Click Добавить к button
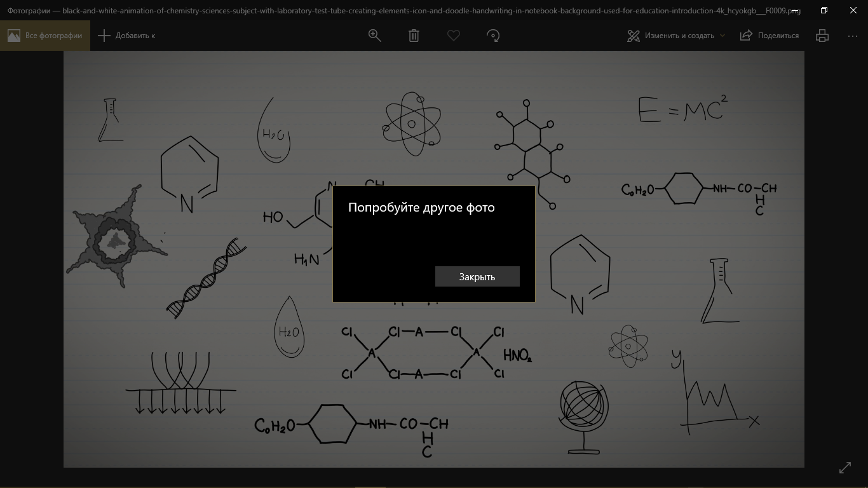Screen dimensions: 868x488 126,36
